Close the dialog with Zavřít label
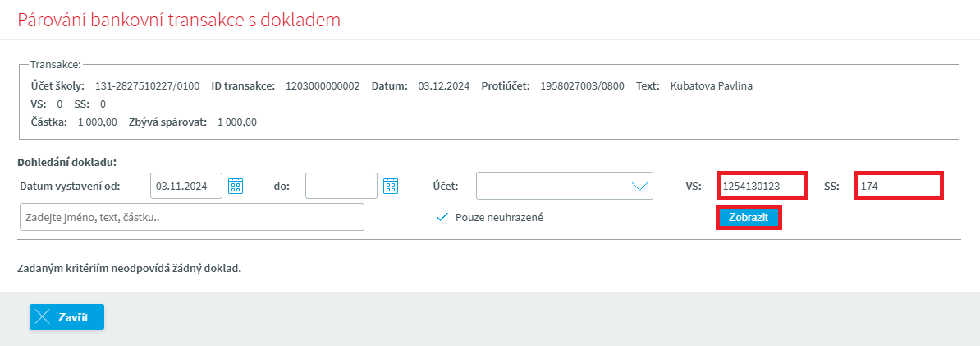This screenshot has width=980, height=346. tap(73, 317)
